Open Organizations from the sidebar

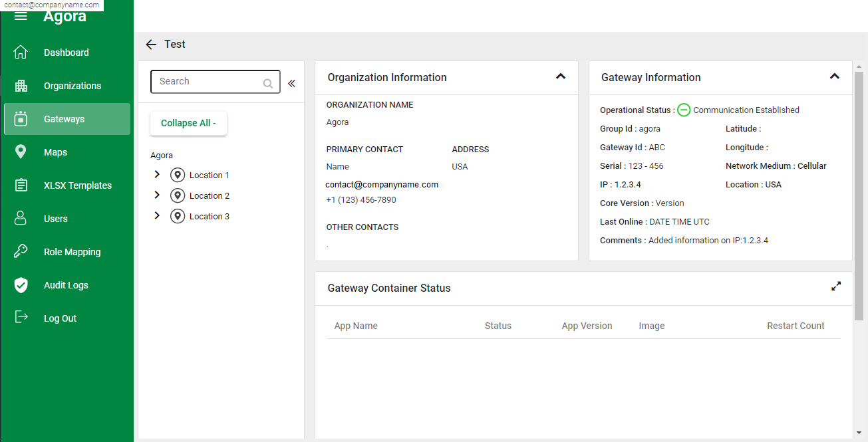coord(67,86)
